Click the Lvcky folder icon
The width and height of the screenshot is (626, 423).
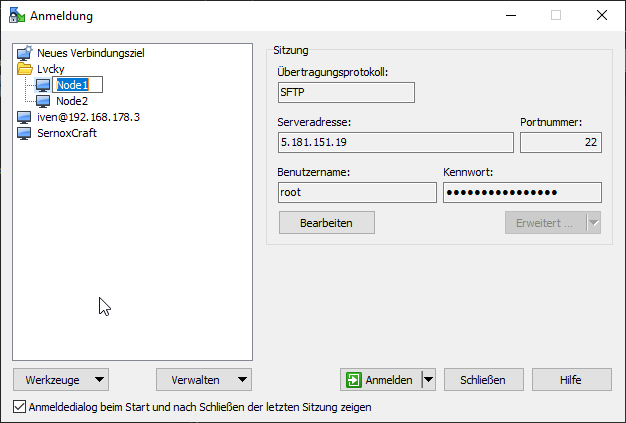pyautogui.click(x=25, y=69)
